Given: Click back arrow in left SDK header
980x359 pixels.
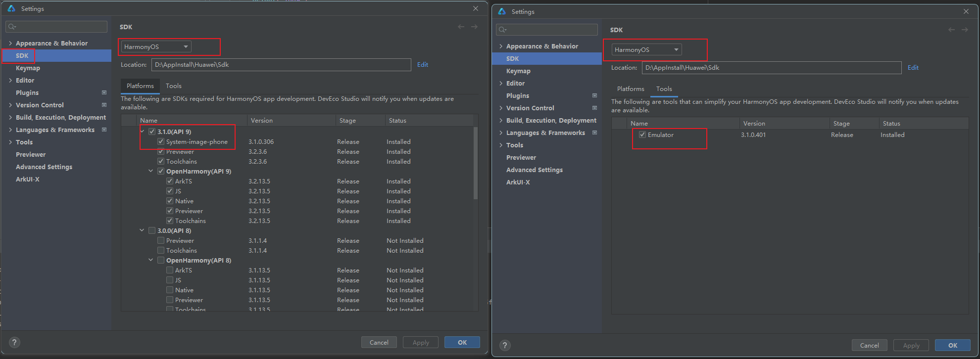Looking at the screenshot, I should coord(461,27).
